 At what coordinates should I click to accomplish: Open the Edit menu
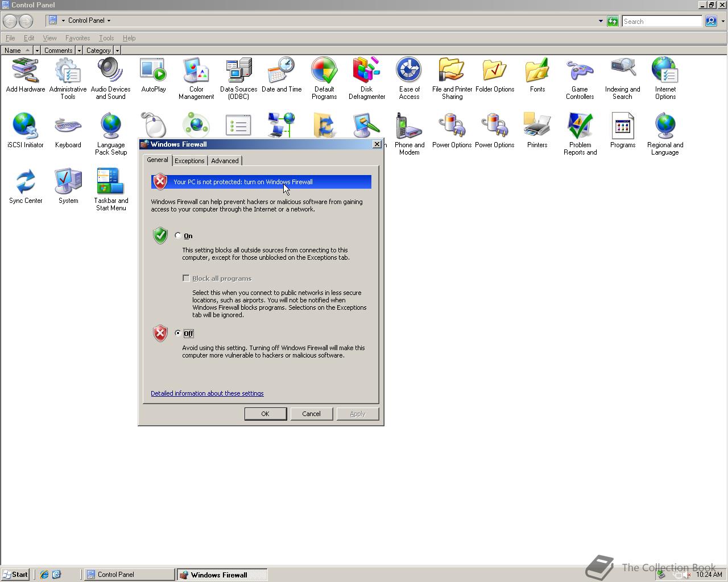[29, 38]
